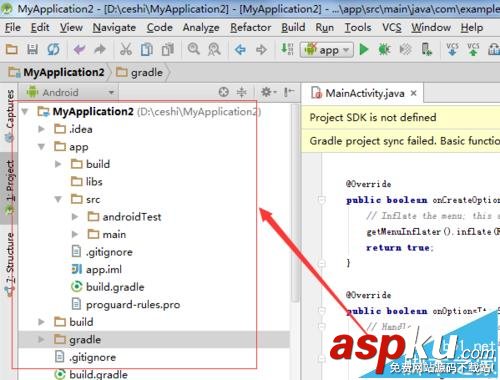Viewport: 500px width, 380px height.
Task: Click the Scroll from Source target icon
Action: coord(224,92)
